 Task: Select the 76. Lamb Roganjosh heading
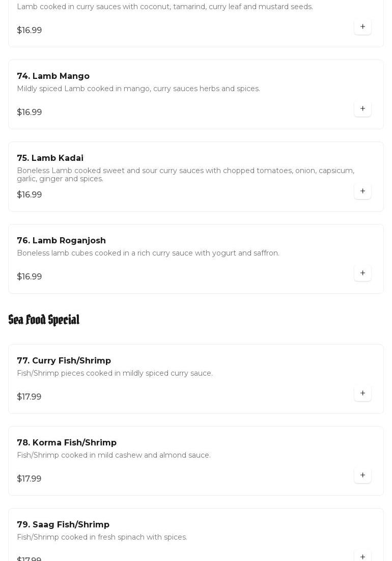pyautogui.click(x=62, y=240)
